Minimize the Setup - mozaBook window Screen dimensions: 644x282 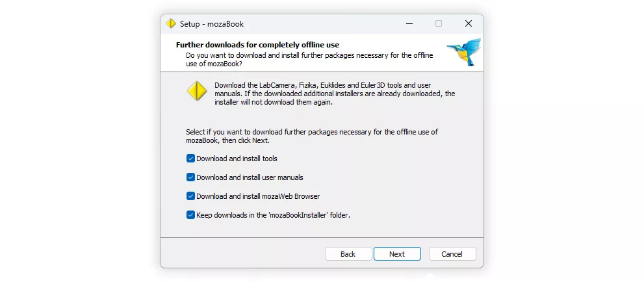pos(409,24)
